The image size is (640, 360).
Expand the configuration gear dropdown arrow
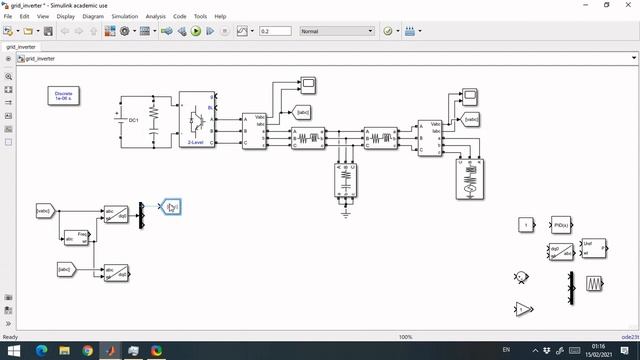point(135,31)
